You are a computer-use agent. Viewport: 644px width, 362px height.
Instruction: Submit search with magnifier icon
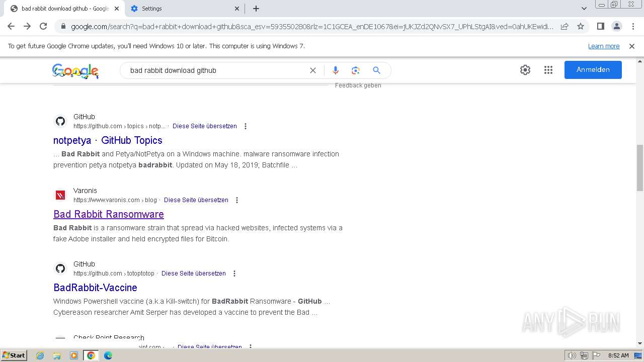376,70
